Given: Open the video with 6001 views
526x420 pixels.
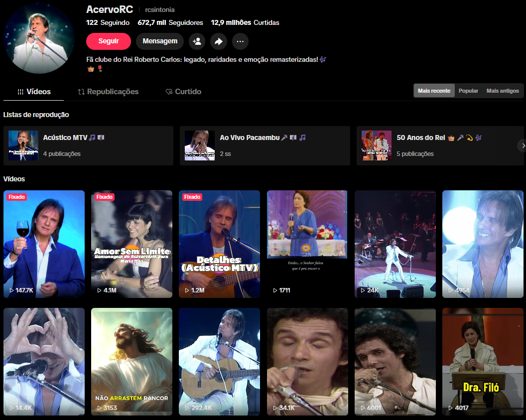Looking at the screenshot, I should pyautogui.click(x=395, y=362).
